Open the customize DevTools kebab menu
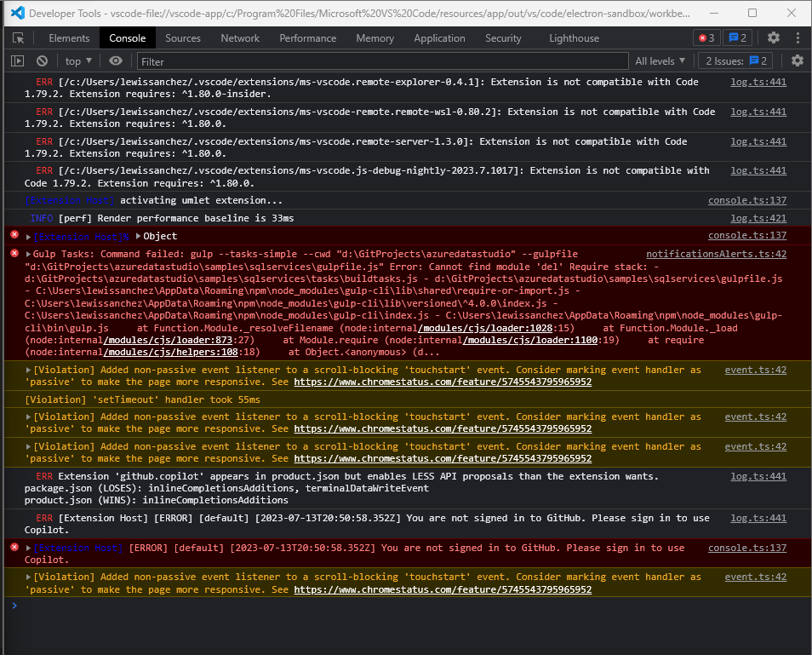812x655 pixels. (798, 37)
